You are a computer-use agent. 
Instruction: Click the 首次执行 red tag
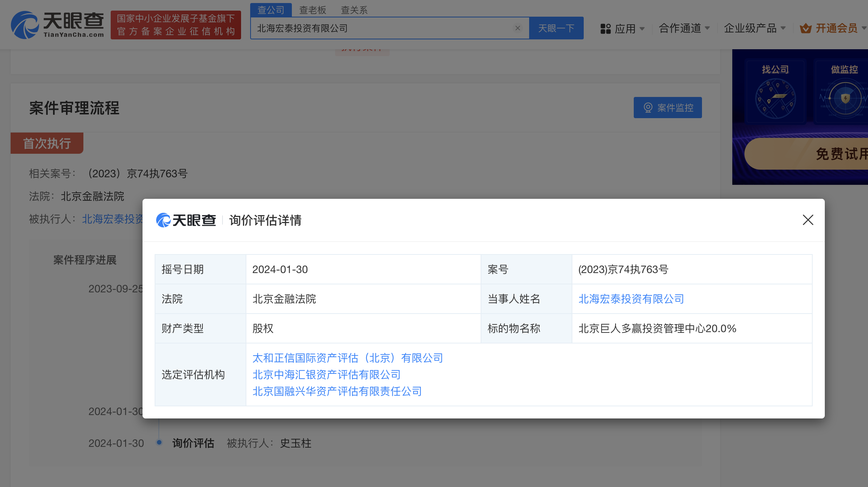pos(47,143)
